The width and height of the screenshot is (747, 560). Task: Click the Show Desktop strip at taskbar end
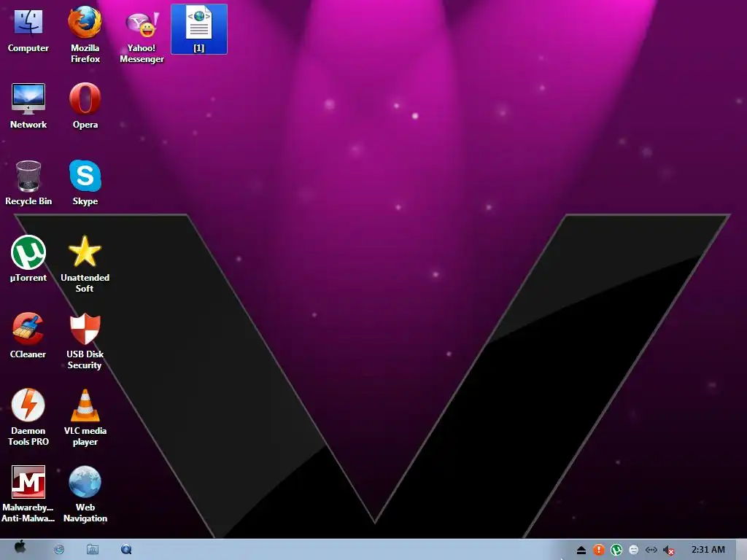point(741,550)
